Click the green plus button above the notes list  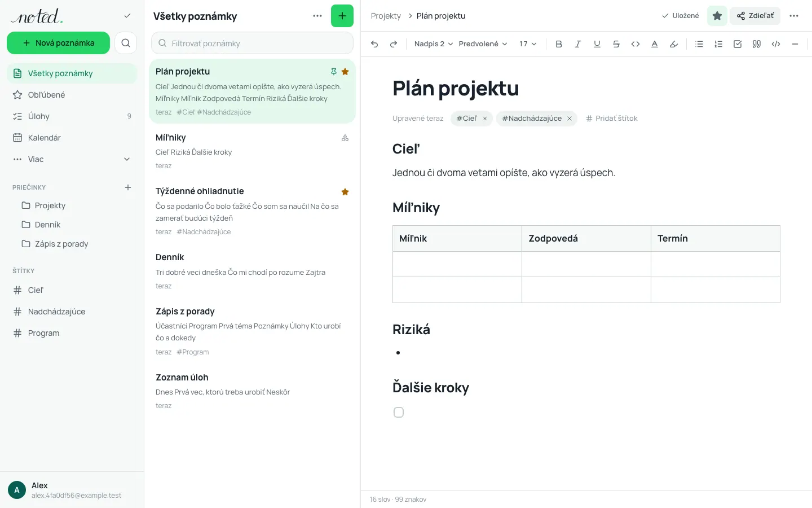point(342,16)
